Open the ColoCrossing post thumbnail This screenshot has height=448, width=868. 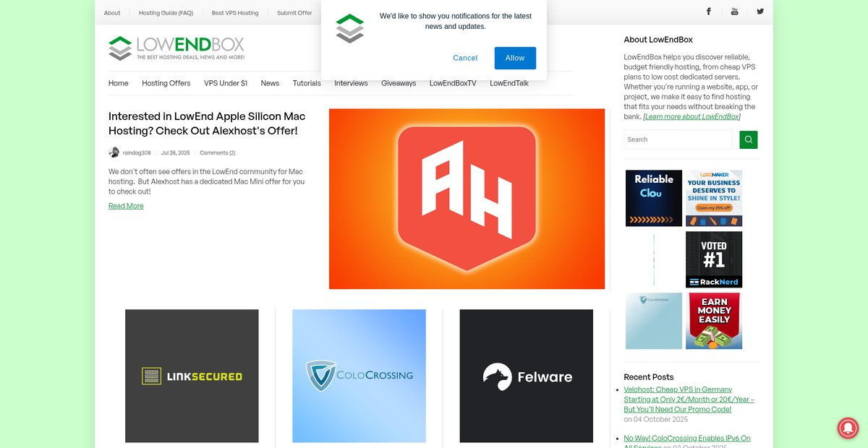(x=359, y=376)
